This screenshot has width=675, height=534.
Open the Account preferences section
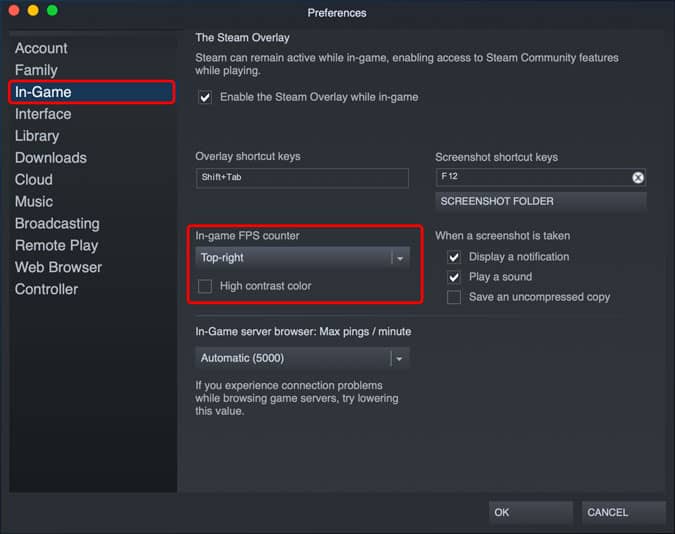coord(41,48)
